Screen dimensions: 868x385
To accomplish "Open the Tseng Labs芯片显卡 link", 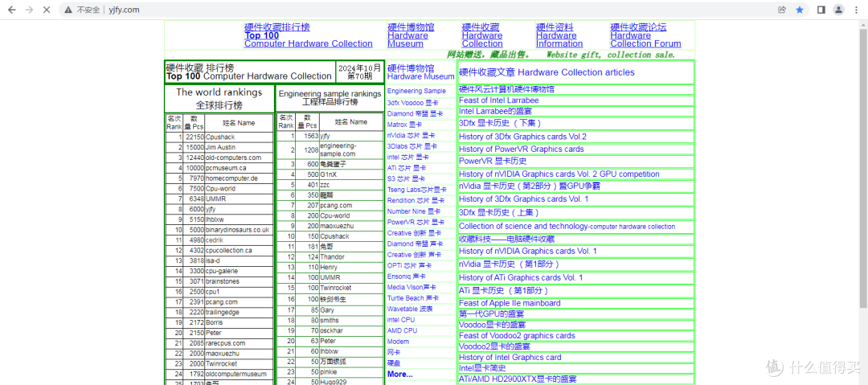I will (417, 190).
